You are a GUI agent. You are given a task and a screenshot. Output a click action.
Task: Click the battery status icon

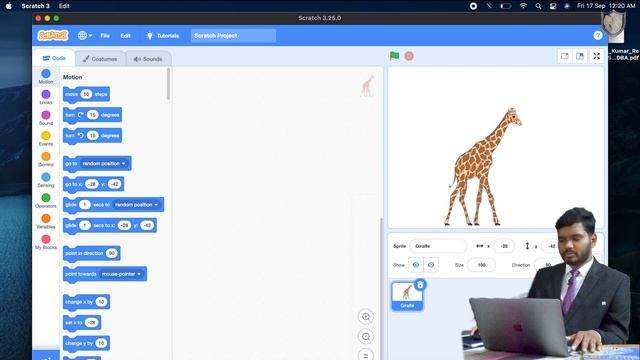tap(506, 6)
